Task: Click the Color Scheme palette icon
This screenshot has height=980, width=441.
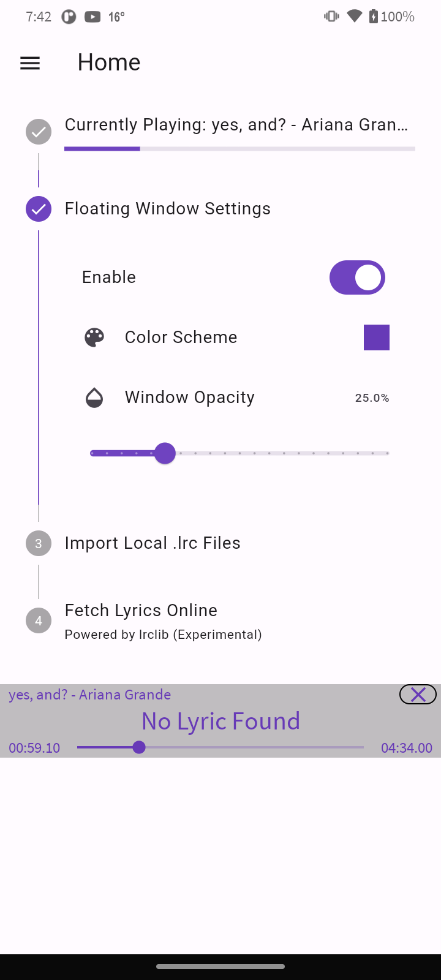Action: click(x=94, y=337)
